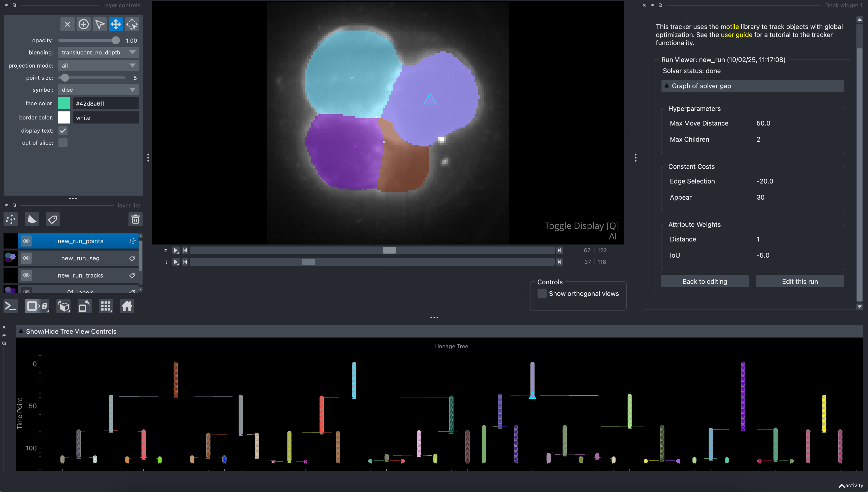
Task: Open the symbol dropdown set to disc
Action: [x=98, y=90]
